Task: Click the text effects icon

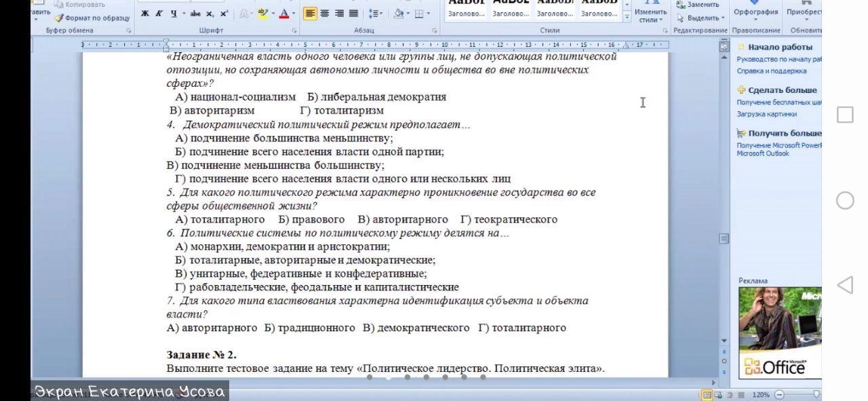Action: tap(243, 14)
